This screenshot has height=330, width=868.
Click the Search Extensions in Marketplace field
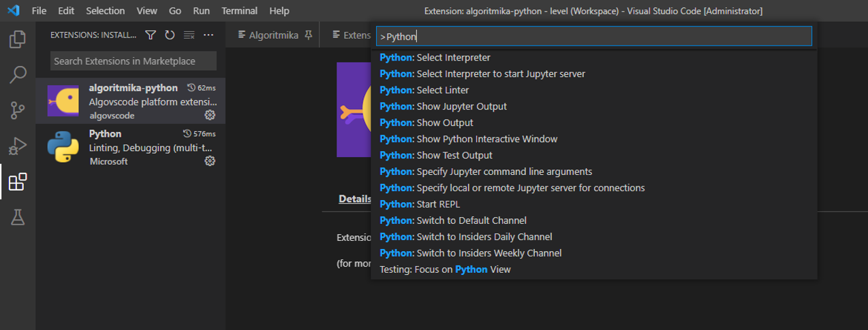(133, 61)
